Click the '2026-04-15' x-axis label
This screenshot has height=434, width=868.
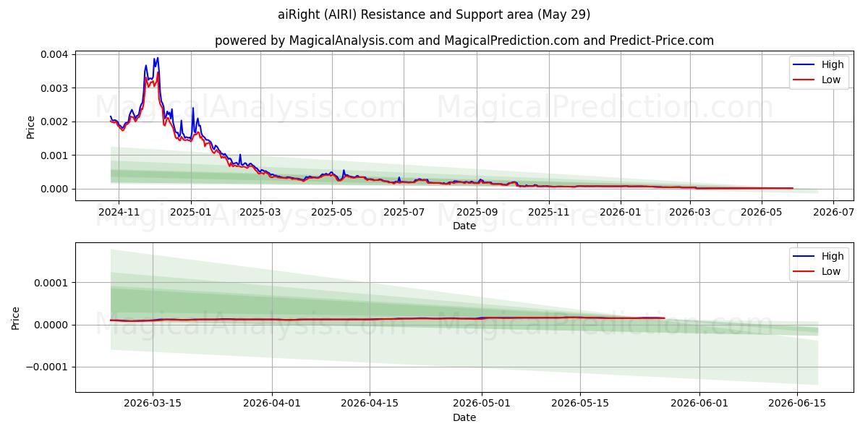tap(370, 404)
